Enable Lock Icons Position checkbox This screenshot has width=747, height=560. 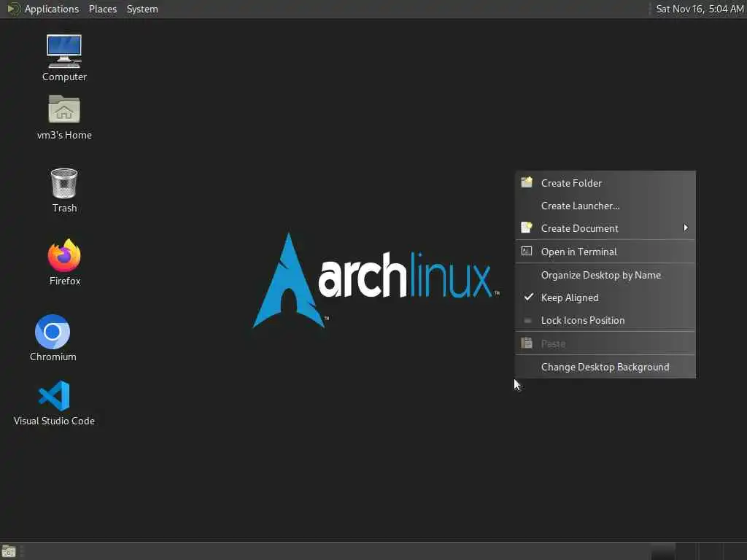click(527, 321)
